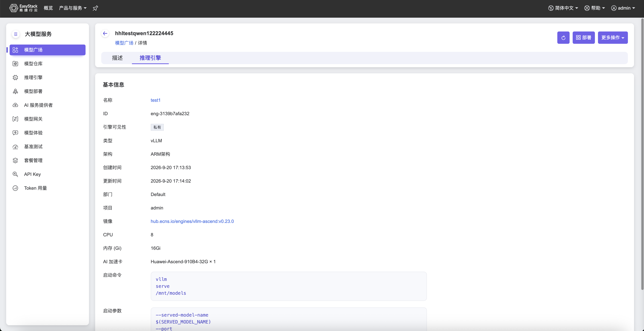
Task: Open the admin user dropdown
Action: point(623,8)
